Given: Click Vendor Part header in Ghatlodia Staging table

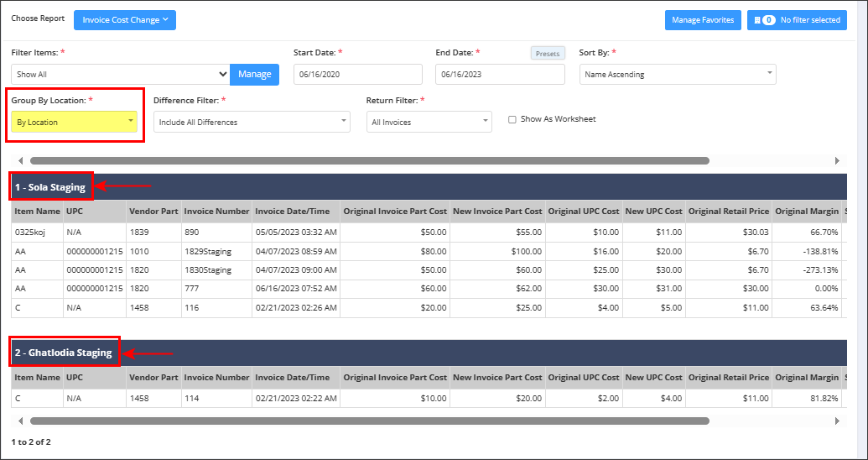Looking at the screenshot, I should (x=153, y=378).
